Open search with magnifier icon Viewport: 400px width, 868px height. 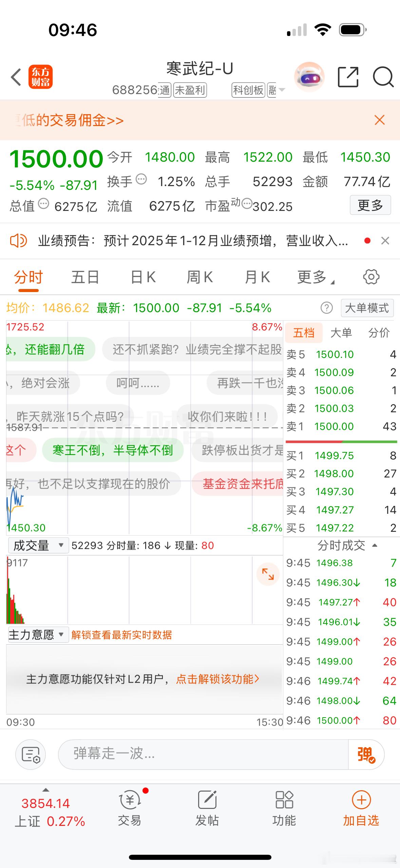(x=383, y=77)
